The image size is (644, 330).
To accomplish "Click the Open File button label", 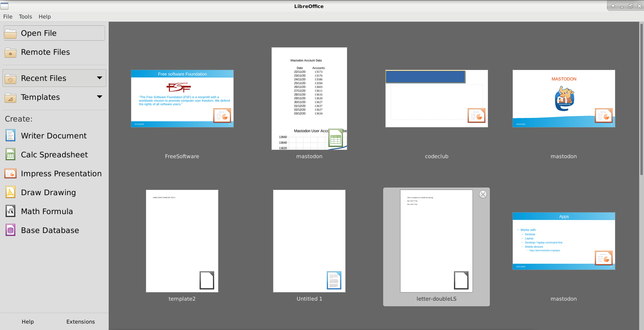I will [39, 33].
